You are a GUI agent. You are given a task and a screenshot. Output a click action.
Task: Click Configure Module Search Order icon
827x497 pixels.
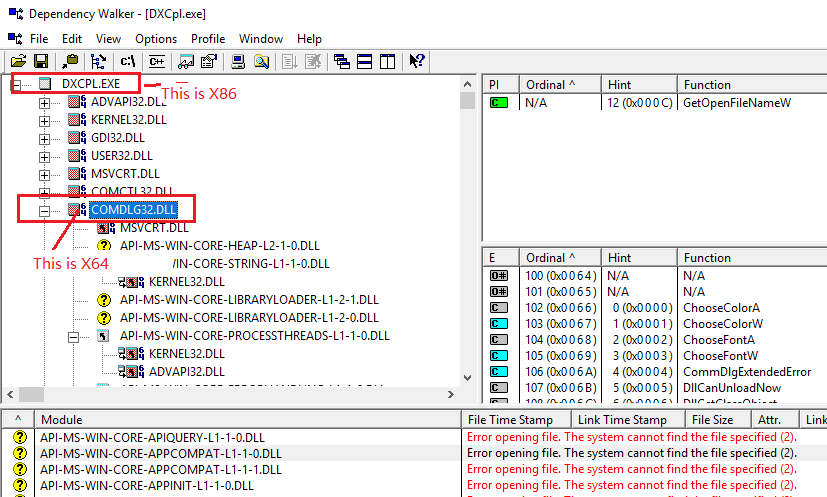click(x=261, y=62)
